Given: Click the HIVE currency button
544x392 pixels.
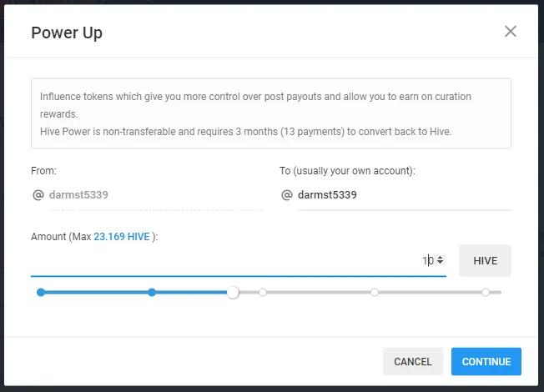Looking at the screenshot, I should 485,260.
